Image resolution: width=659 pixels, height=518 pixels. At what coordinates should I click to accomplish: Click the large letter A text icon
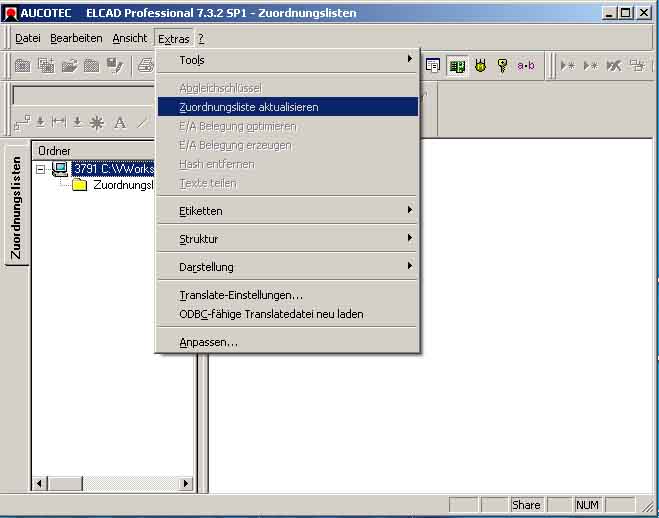click(x=120, y=123)
